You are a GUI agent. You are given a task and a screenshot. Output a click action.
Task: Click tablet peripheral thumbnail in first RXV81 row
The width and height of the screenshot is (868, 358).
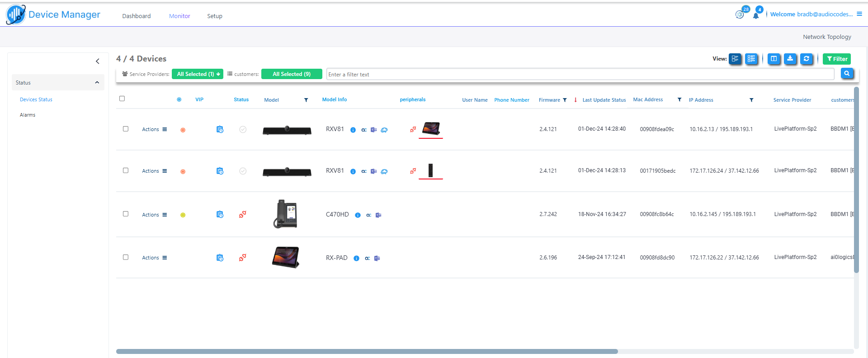[431, 128]
